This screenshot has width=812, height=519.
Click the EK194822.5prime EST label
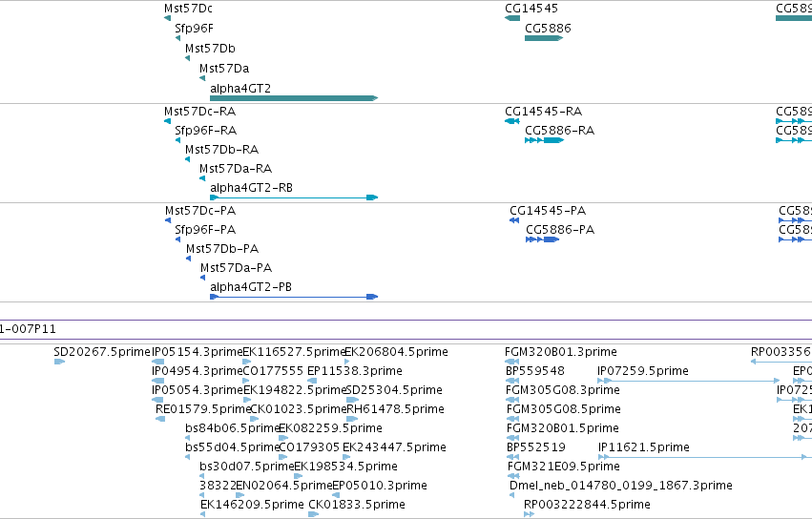click(294, 390)
